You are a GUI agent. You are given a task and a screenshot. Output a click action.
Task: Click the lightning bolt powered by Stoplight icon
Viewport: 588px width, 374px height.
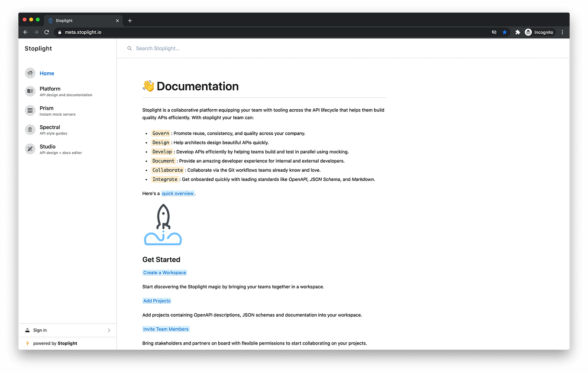click(28, 343)
